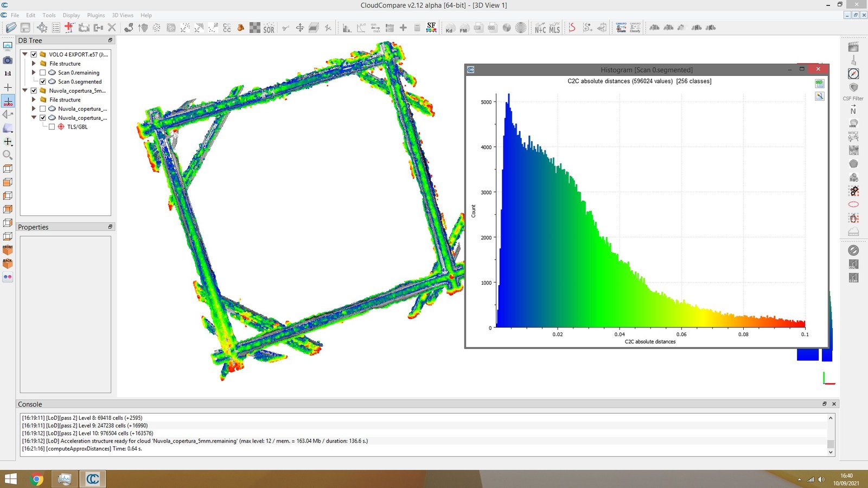Image resolution: width=868 pixels, height=488 pixels.
Task: Open the Windows Start menu
Action: (10, 479)
